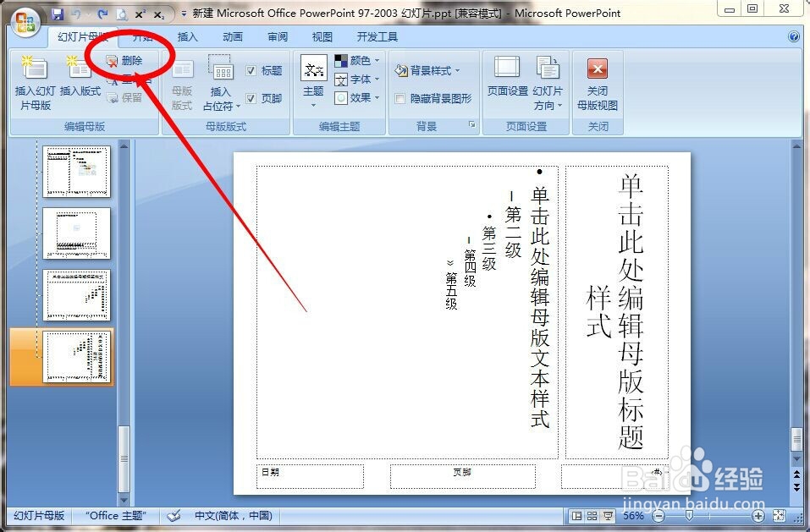The image size is (810, 532).
Task: Open the Background Styles (背景样式) dropdown
Action: pos(431,70)
